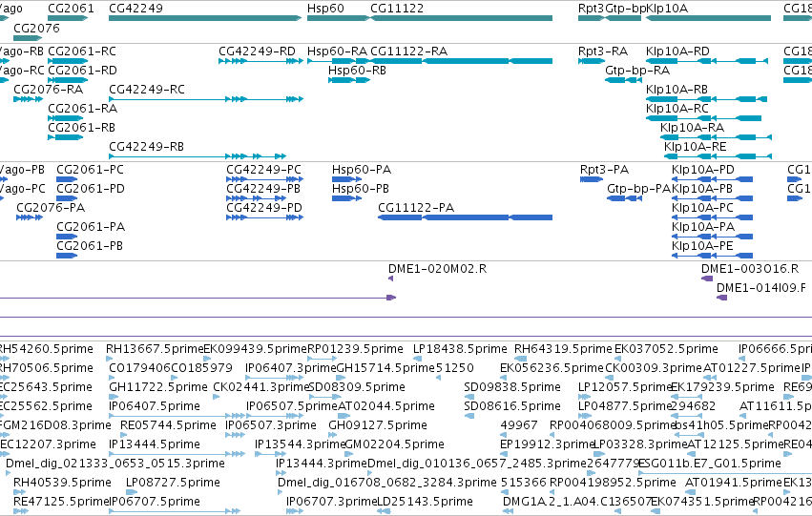Select EST EK099439.5prime
This screenshot has height=516, width=812.
(x=208, y=359)
